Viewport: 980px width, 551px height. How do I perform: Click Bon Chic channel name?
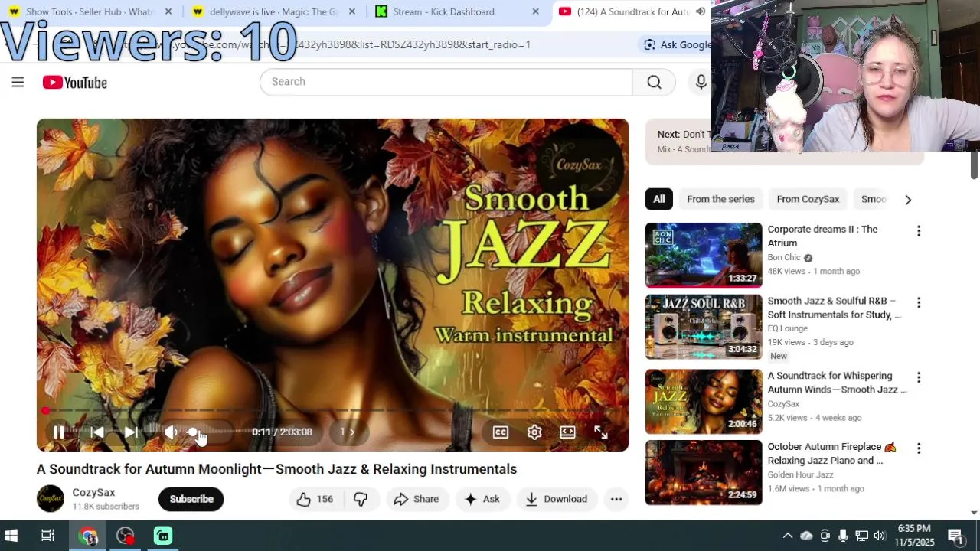(x=784, y=258)
